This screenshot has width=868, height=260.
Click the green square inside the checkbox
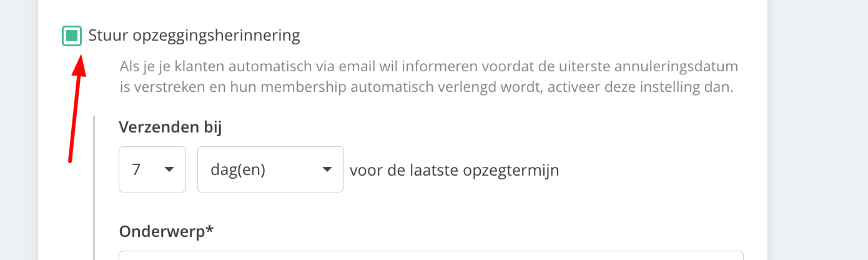click(72, 36)
